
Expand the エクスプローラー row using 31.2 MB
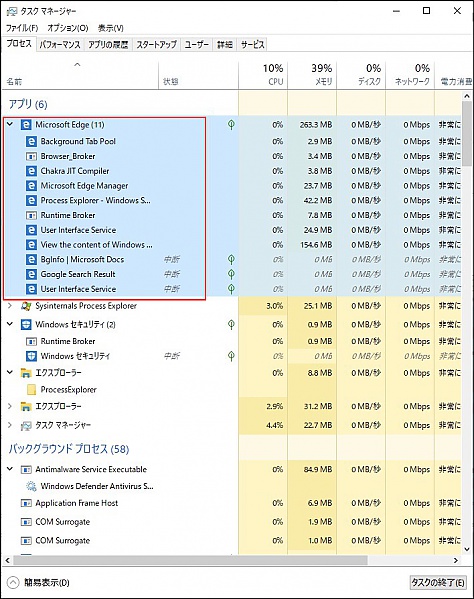[10, 406]
